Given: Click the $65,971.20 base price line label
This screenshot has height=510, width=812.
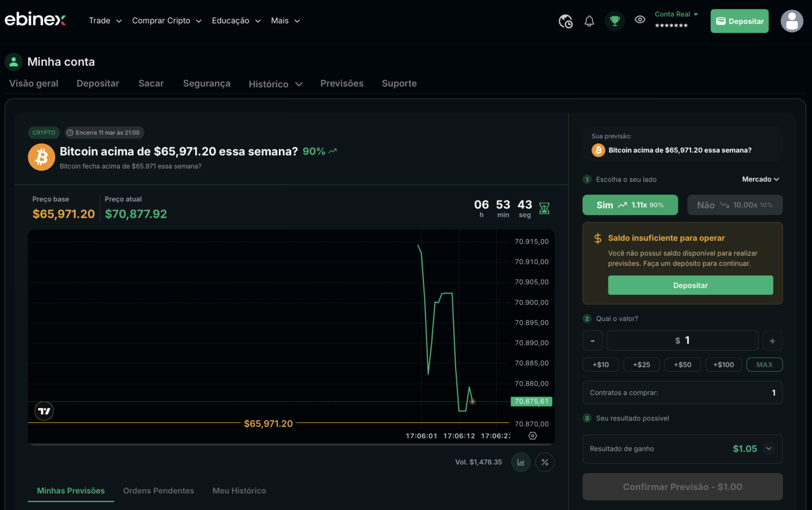Looking at the screenshot, I should [x=268, y=424].
